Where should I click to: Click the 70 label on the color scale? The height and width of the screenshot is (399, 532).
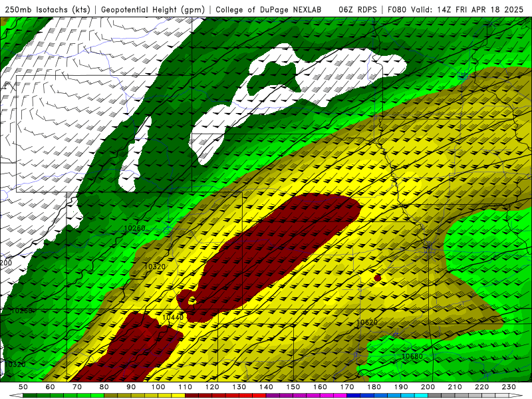[x=77, y=387]
